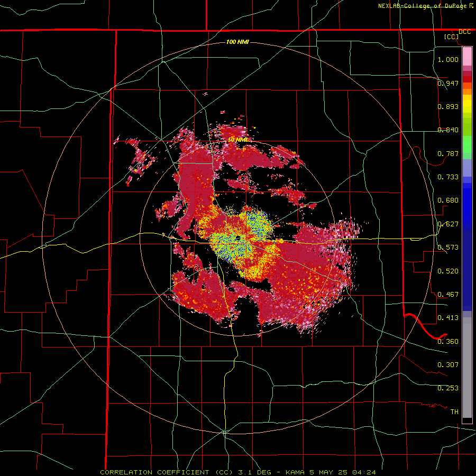Click the 0.467 legend value
Image resolution: width=476 pixels, height=476 pixels.
448,294
